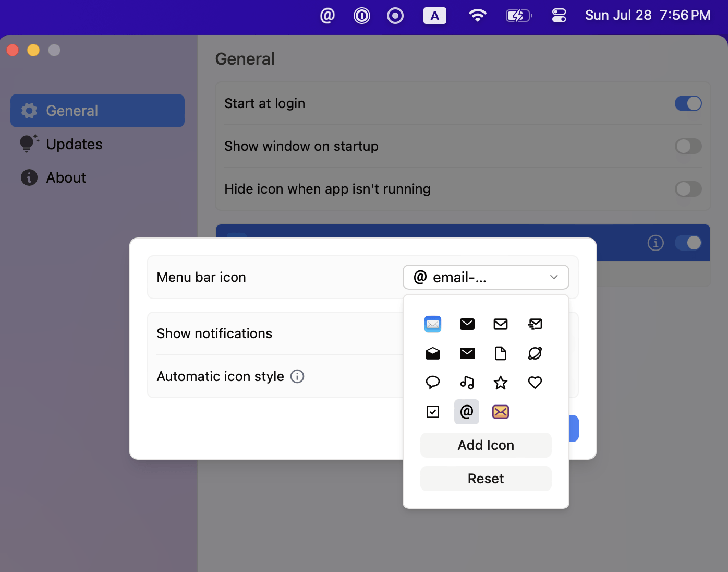Disable the Start at login switch
728x572 pixels.
tap(688, 103)
